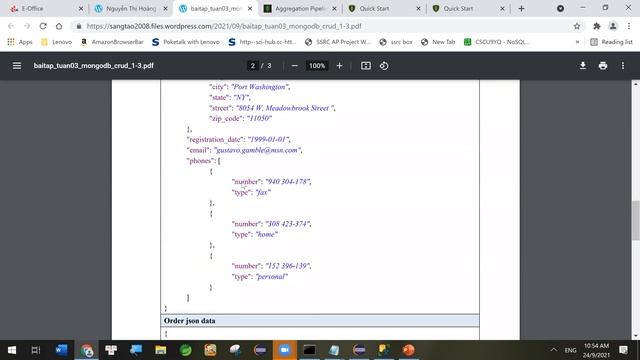Click phone number "940 304-178"

pos(288,182)
